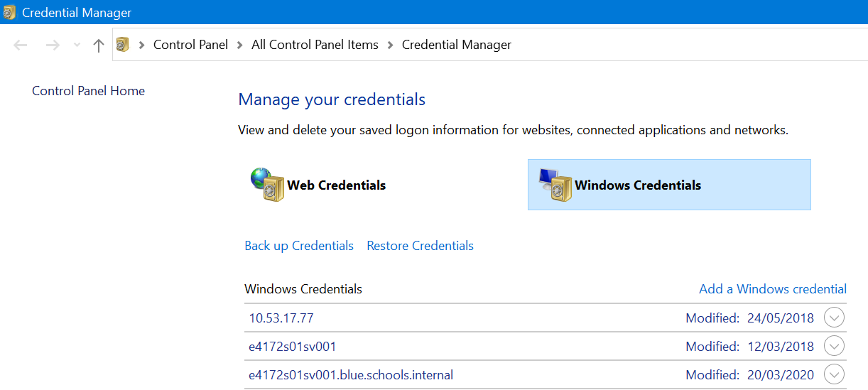Open Back up Credentials link

click(299, 246)
